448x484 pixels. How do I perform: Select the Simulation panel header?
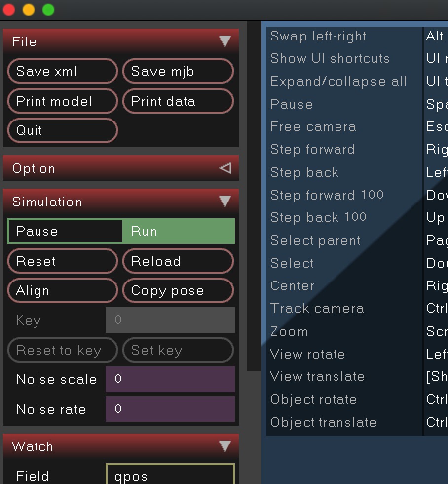tap(47, 202)
